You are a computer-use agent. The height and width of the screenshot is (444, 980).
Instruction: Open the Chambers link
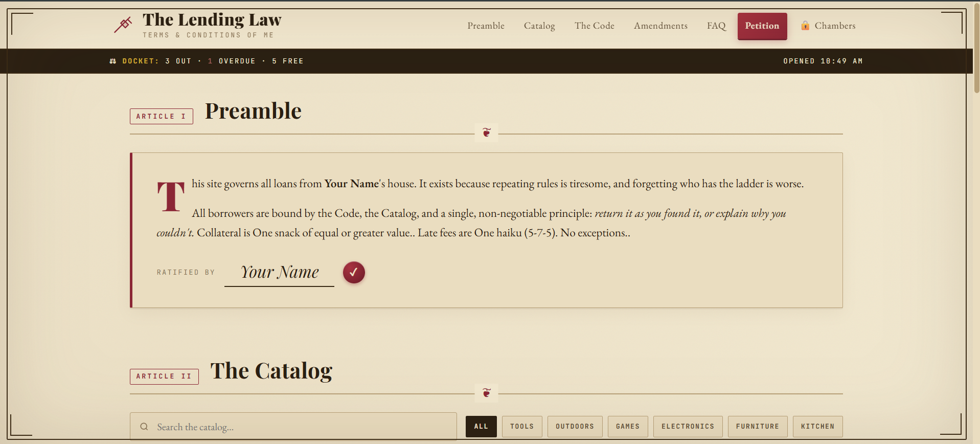coord(828,26)
